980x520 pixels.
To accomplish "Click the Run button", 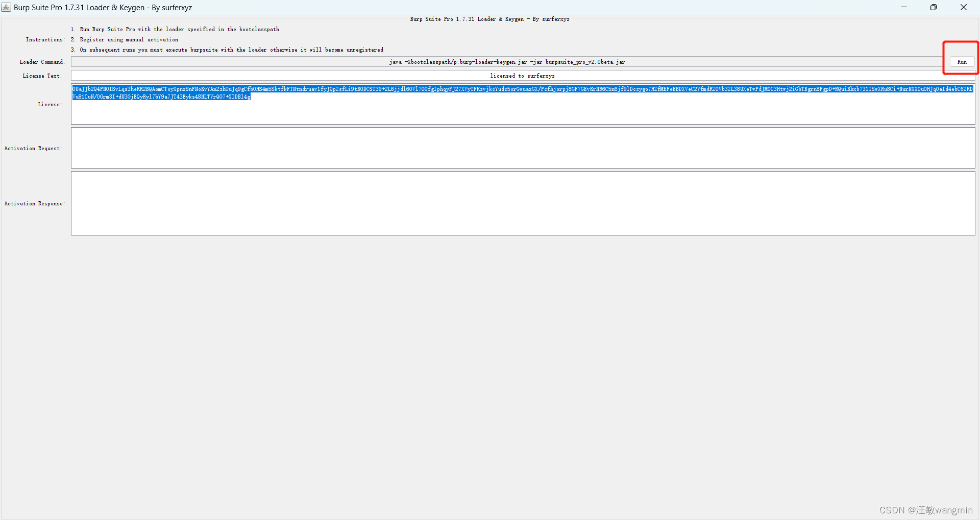I will pos(962,62).
